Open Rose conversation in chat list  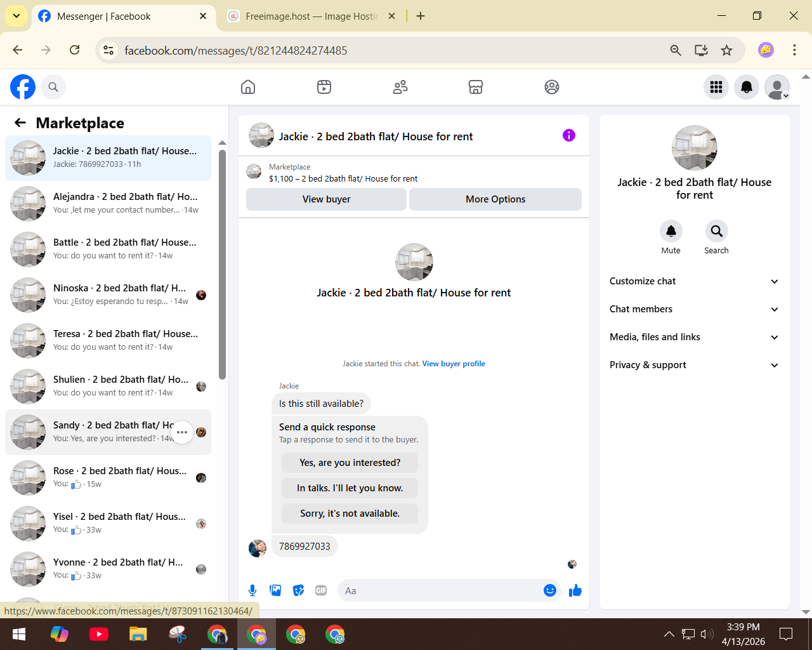[x=108, y=478]
